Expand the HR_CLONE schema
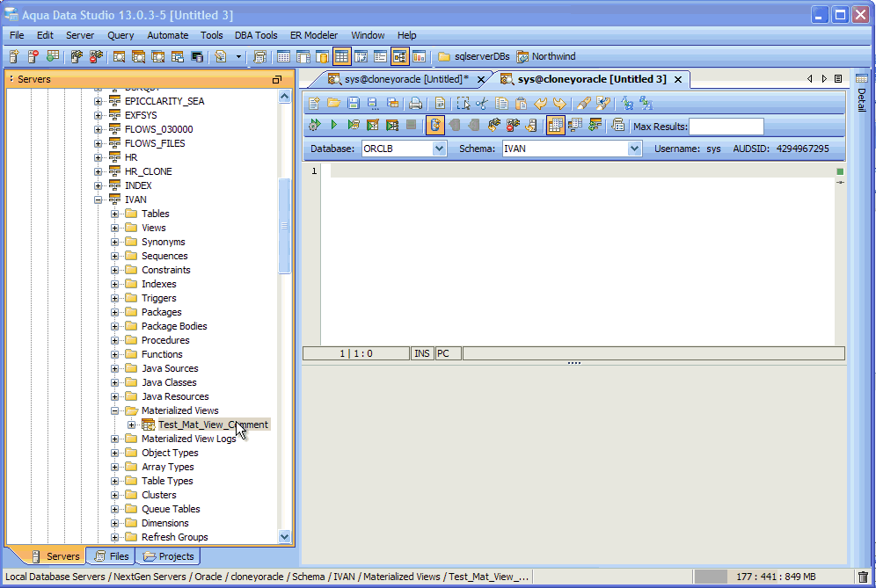 tap(99, 171)
